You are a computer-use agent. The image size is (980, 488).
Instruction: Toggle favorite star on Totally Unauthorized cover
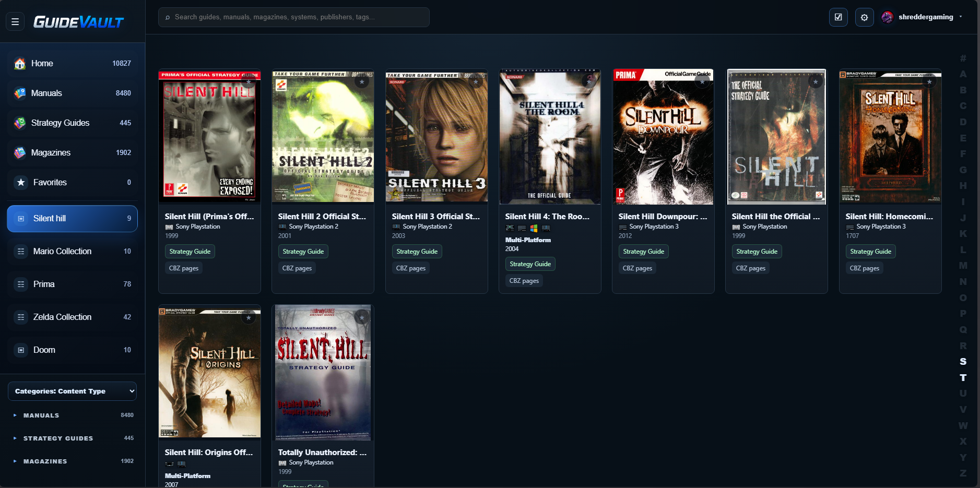(362, 318)
